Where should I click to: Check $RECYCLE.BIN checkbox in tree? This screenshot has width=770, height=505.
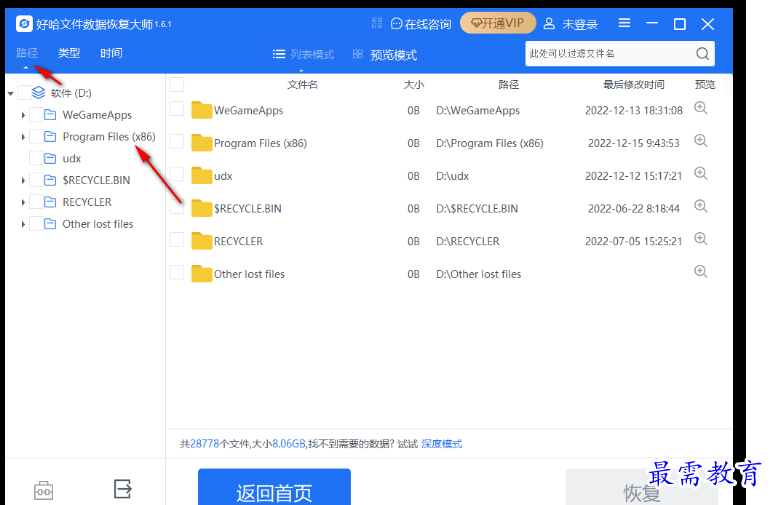(x=36, y=180)
